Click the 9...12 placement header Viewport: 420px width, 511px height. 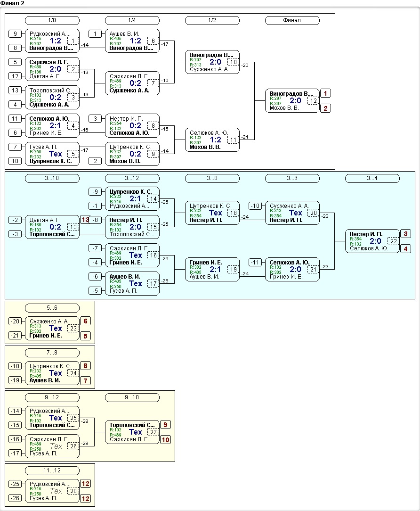[x=52, y=397]
